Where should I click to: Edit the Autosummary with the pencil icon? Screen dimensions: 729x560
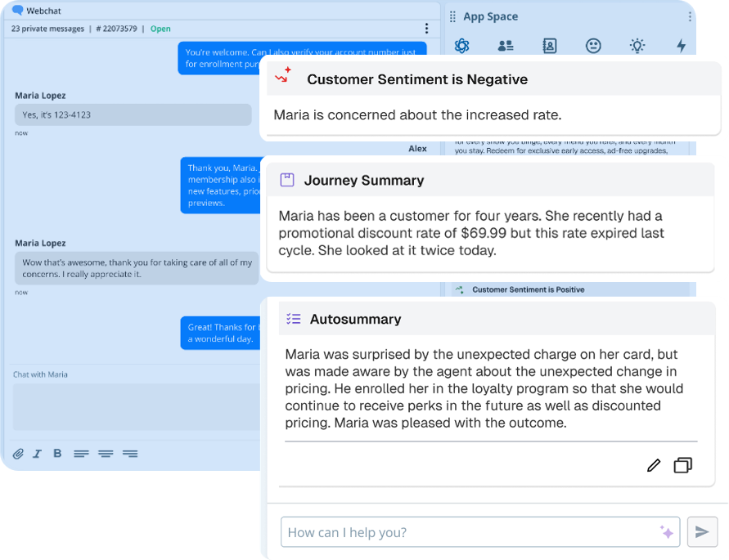(654, 465)
